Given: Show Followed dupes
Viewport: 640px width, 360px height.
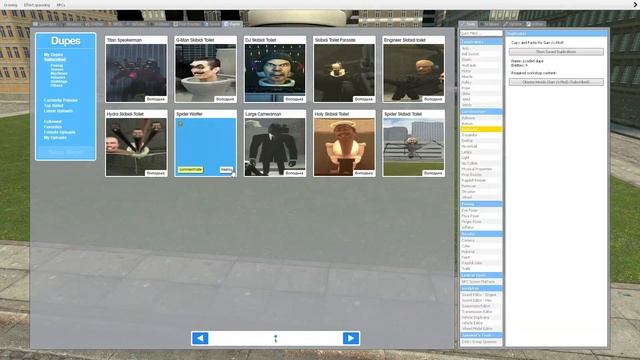Looking at the screenshot, I should coord(53,122).
